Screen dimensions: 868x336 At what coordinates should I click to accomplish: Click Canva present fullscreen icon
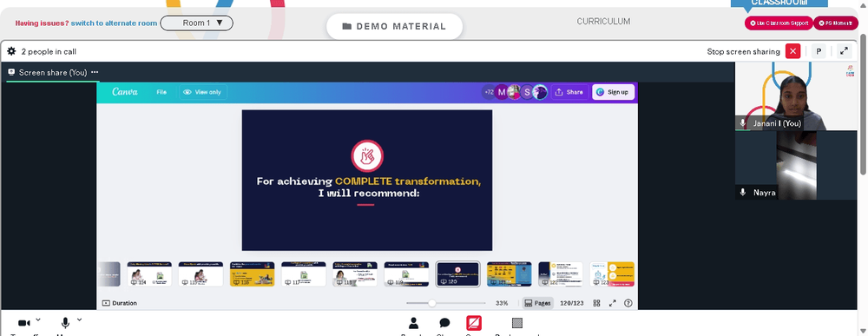click(x=612, y=303)
